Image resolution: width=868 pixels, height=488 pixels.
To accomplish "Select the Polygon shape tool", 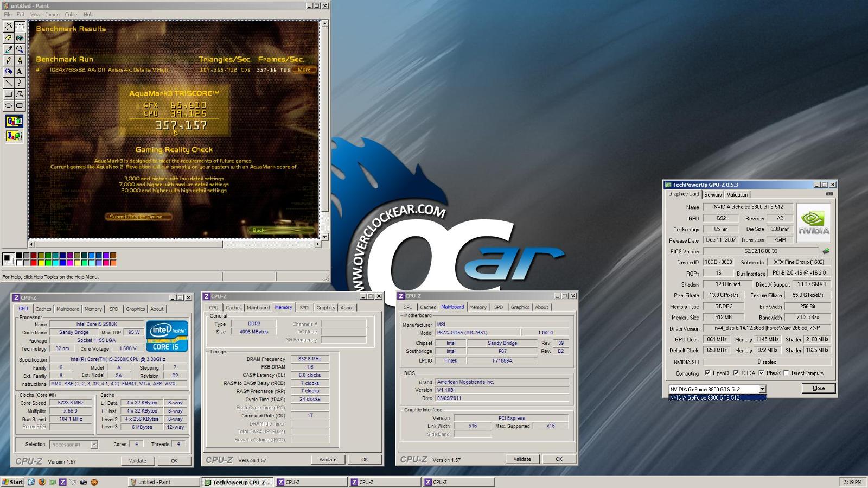I will (20, 94).
